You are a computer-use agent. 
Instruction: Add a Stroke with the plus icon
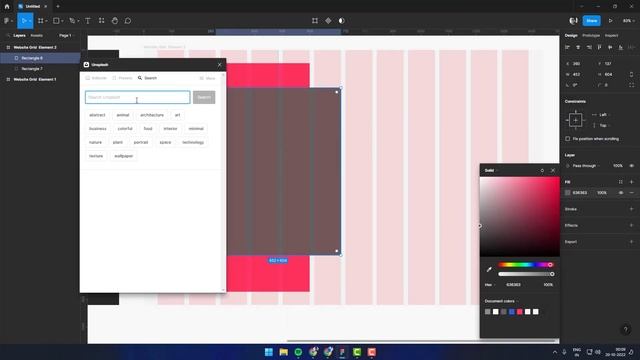pyautogui.click(x=631, y=209)
